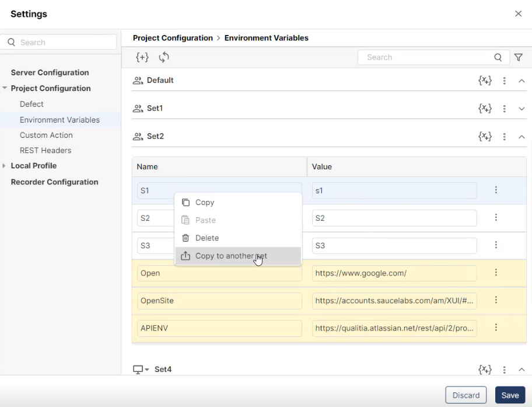Click add variable icon for Set1
The width and height of the screenshot is (532, 407).
click(485, 109)
